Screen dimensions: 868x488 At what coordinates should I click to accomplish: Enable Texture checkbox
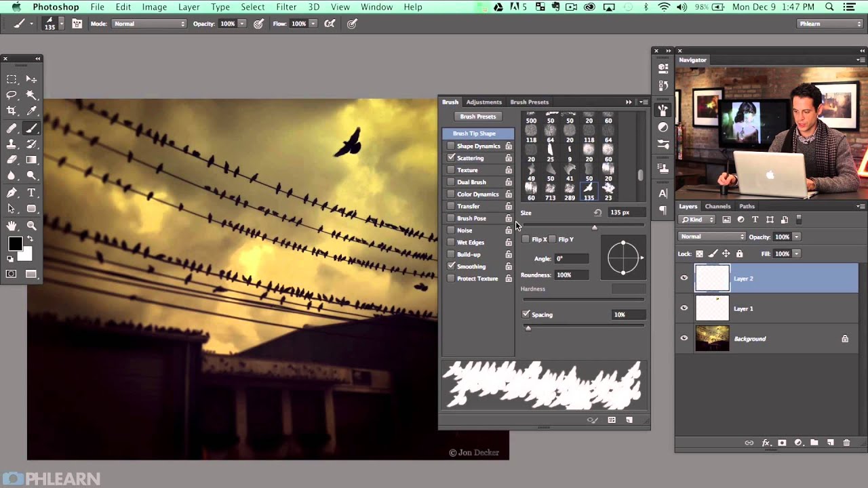451,170
